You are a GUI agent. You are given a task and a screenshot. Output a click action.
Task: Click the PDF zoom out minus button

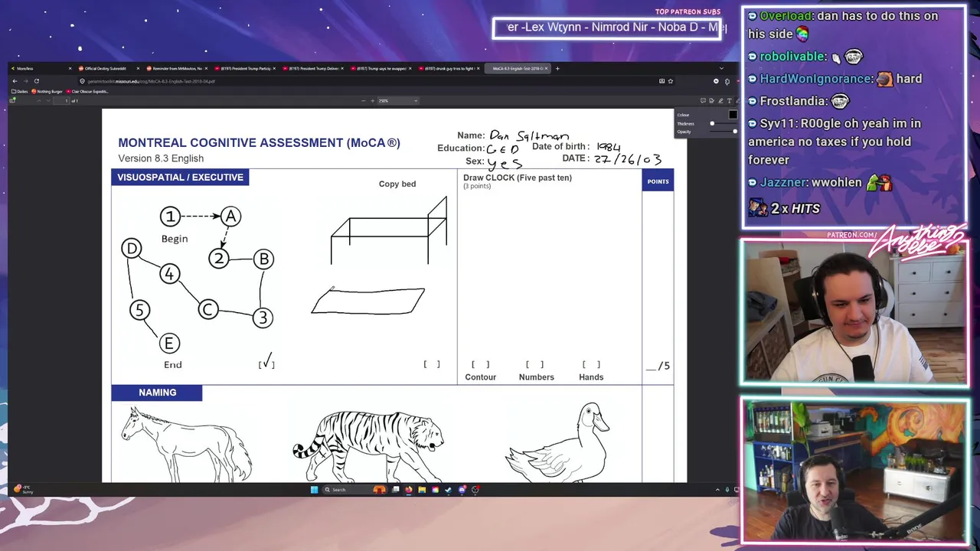(363, 100)
